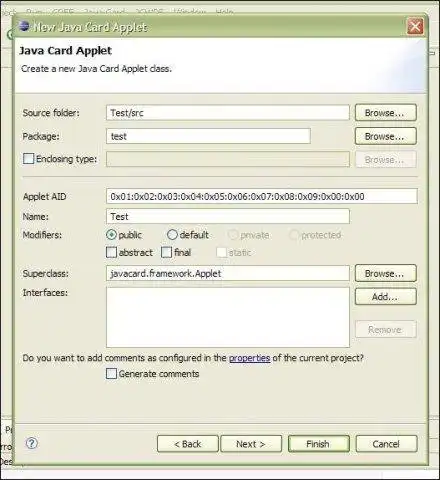Select the public modifier radio button

[111, 235]
